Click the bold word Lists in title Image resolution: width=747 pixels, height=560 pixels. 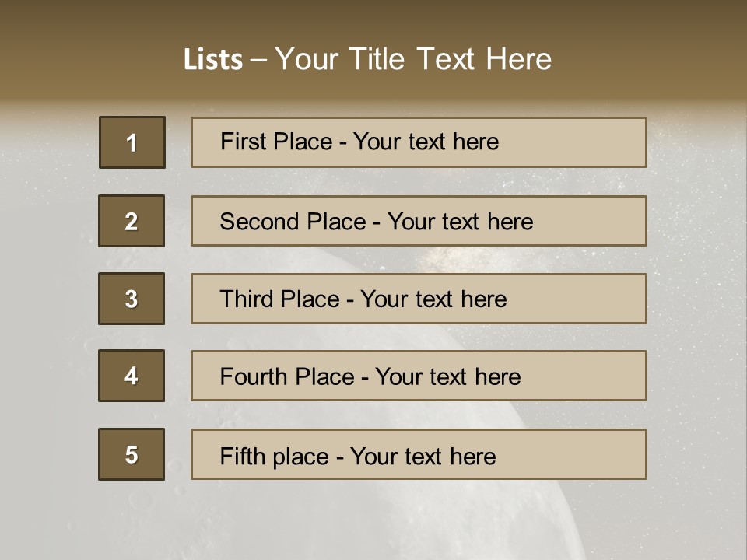[x=213, y=60]
